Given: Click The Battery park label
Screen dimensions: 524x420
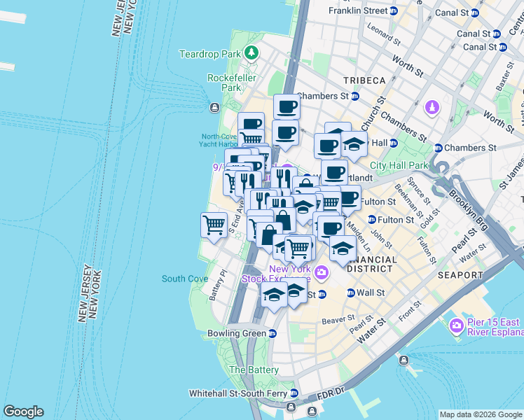Looking at the screenshot, I should [254, 370].
